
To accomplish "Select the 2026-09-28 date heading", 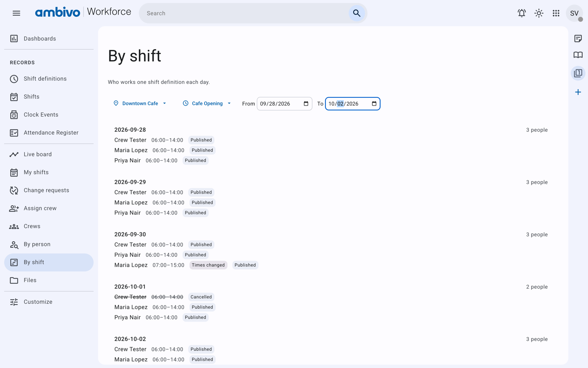I will (x=130, y=130).
